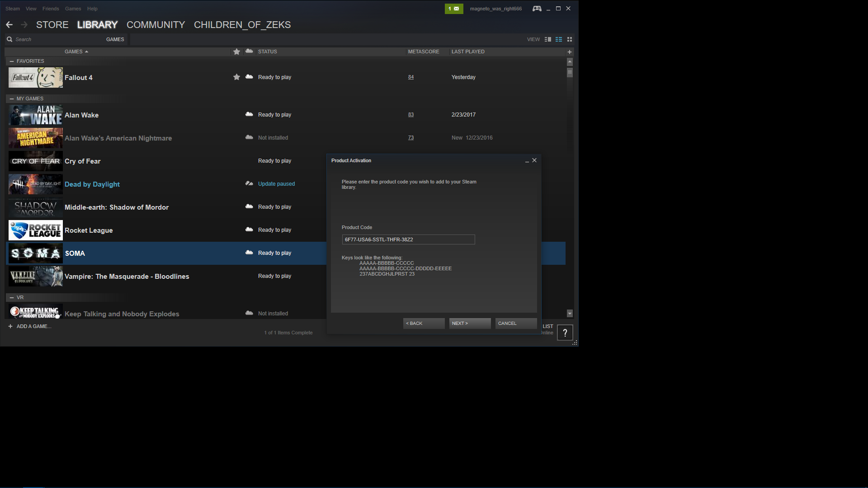Open the Help menu

click(x=92, y=9)
